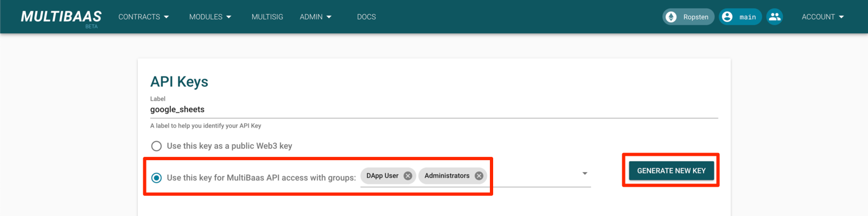Click the DApp User chip label

point(382,176)
